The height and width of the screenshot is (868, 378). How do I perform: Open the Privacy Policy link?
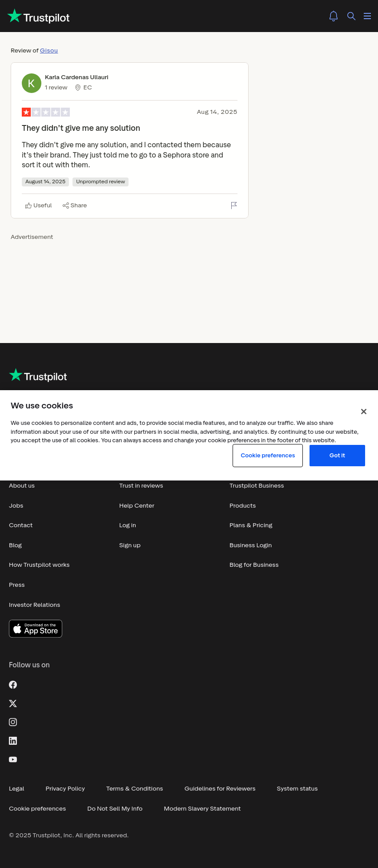(x=65, y=788)
